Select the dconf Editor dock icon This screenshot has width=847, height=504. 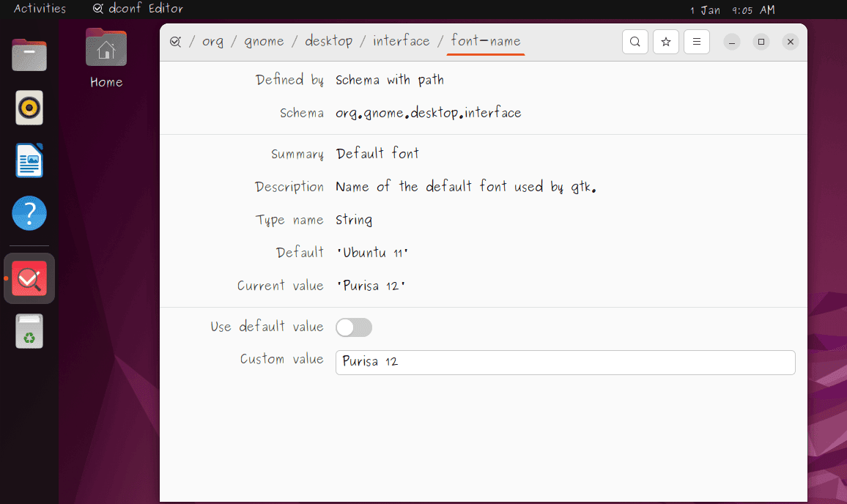click(x=29, y=278)
